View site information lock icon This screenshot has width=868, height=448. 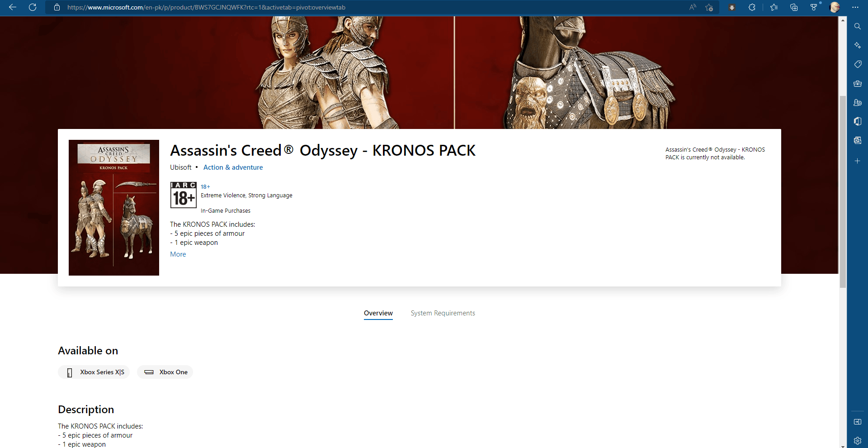(57, 7)
